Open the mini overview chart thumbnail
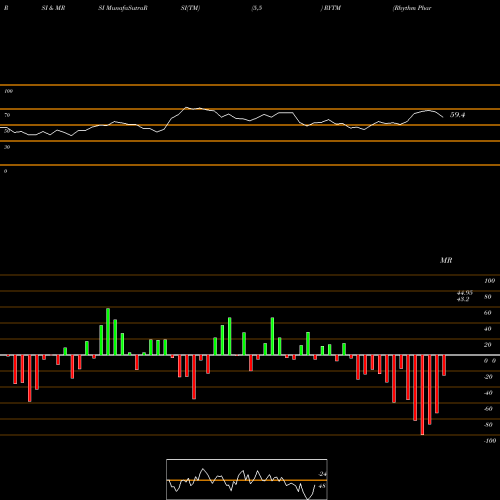The width and height of the screenshot is (500, 500). click(247, 479)
